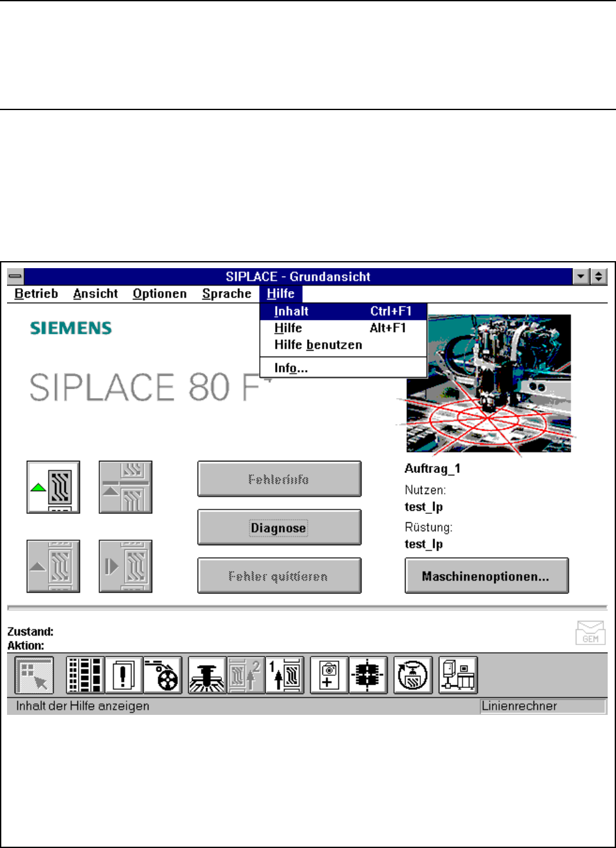Click the GEM envelope icon
Screen dimensions: 616x848
pos(590,632)
